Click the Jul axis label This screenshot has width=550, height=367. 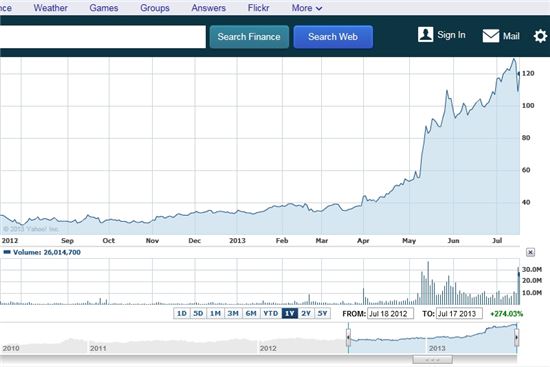click(x=497, y=241)
